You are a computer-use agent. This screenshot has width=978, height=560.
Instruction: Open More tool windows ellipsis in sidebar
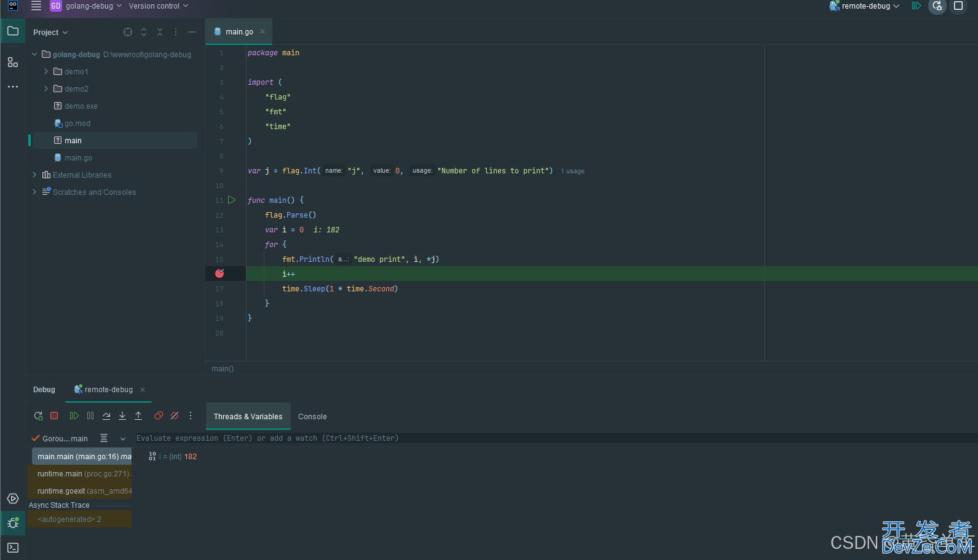pos(13,87)
